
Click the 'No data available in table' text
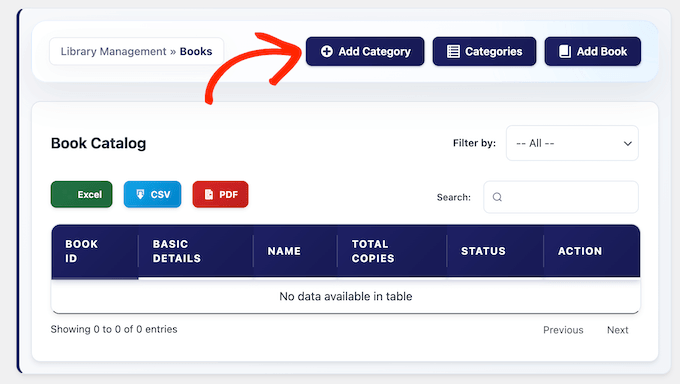pyautogui.click(x=346, y=296)
